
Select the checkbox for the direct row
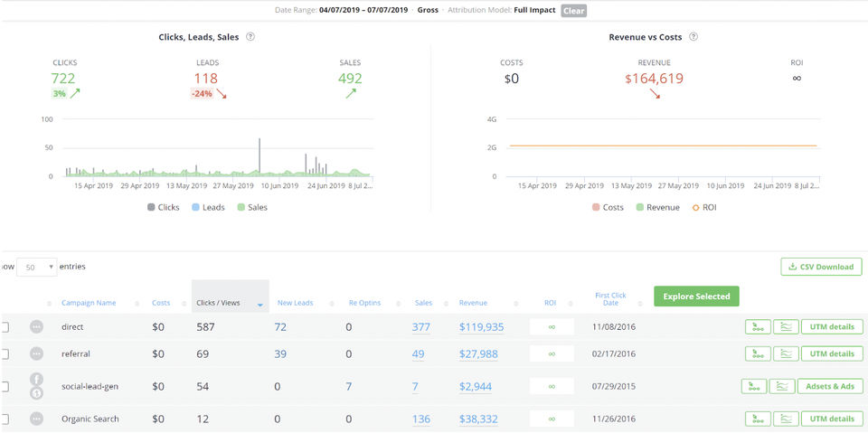tap(5, 327)
